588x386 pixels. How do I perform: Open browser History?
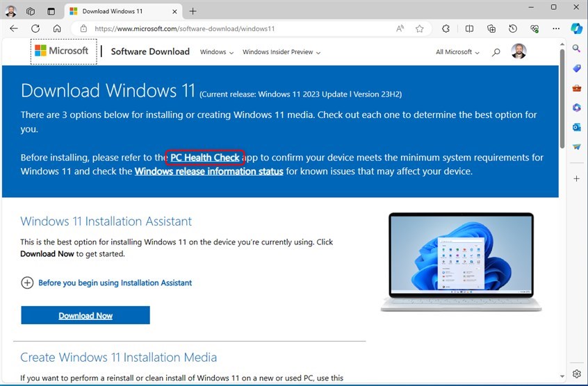[513, 28]
